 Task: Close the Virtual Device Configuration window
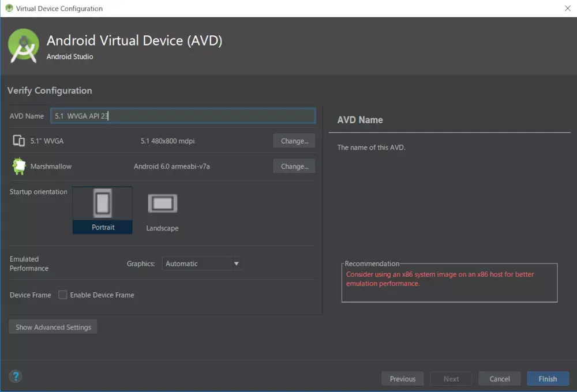pos(567,8)
